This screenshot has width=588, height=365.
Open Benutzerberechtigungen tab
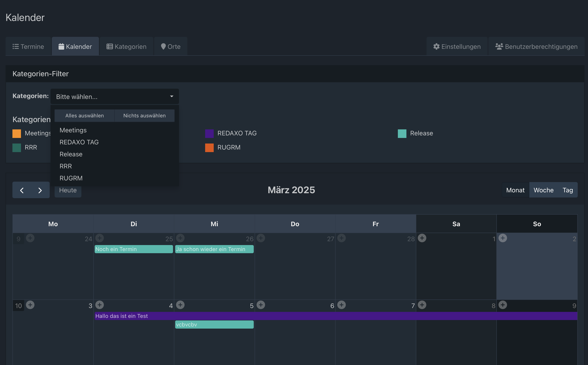click(x=536, y=46)
